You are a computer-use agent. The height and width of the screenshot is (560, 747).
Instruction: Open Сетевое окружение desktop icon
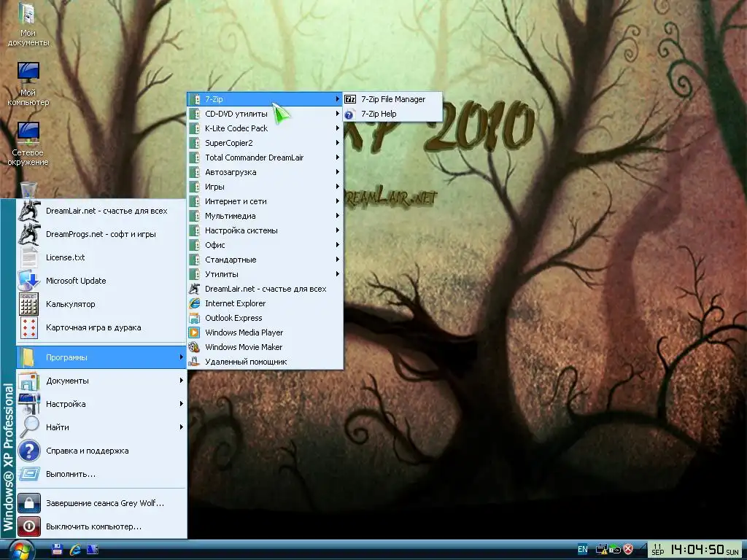(28, 144)
